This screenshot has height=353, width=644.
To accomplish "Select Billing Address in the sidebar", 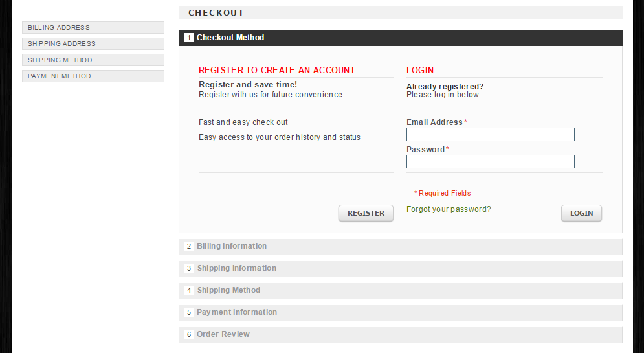I will point(93,28).
